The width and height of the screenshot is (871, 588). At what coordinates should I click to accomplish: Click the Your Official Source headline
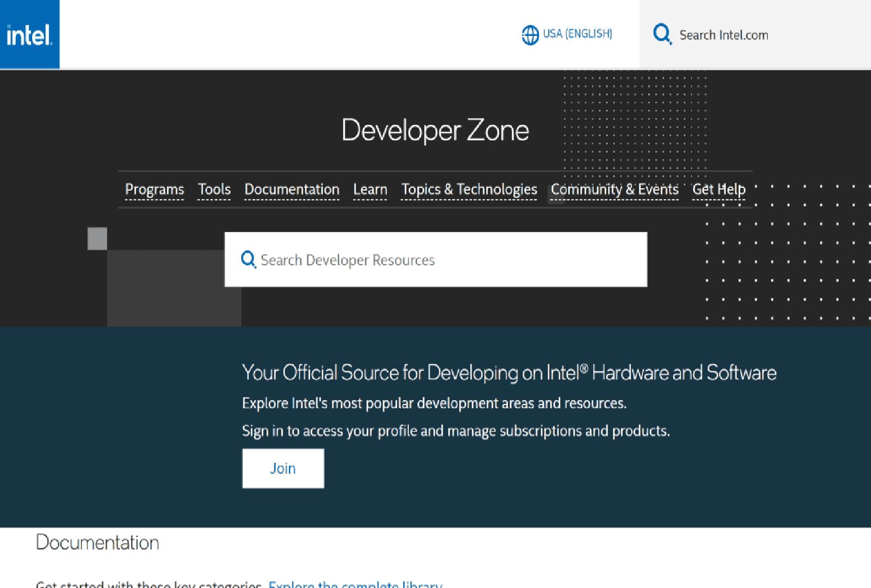[x=508, y=373]
